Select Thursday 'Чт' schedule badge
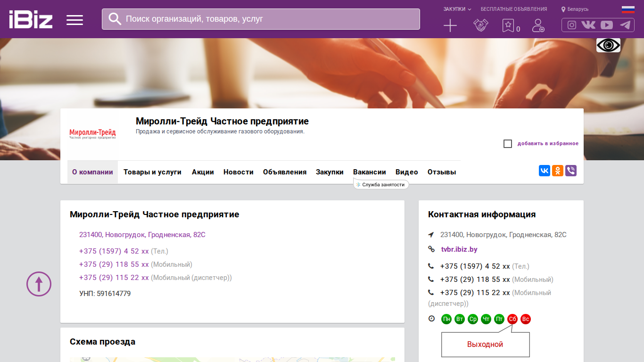 (486, 319)
